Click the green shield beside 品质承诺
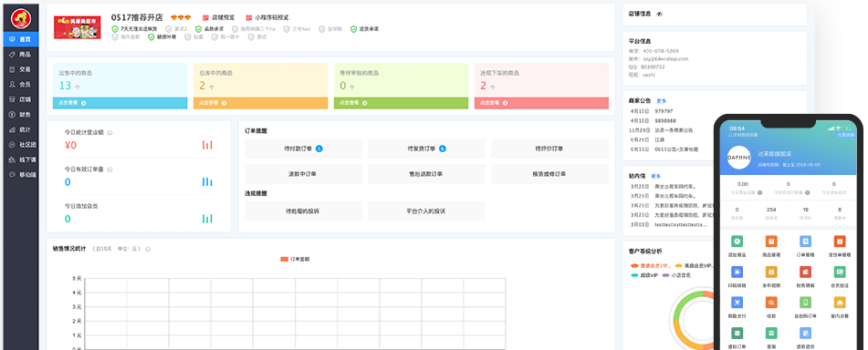The width and height of the screenshot is (868, 350). coord(198,29)
